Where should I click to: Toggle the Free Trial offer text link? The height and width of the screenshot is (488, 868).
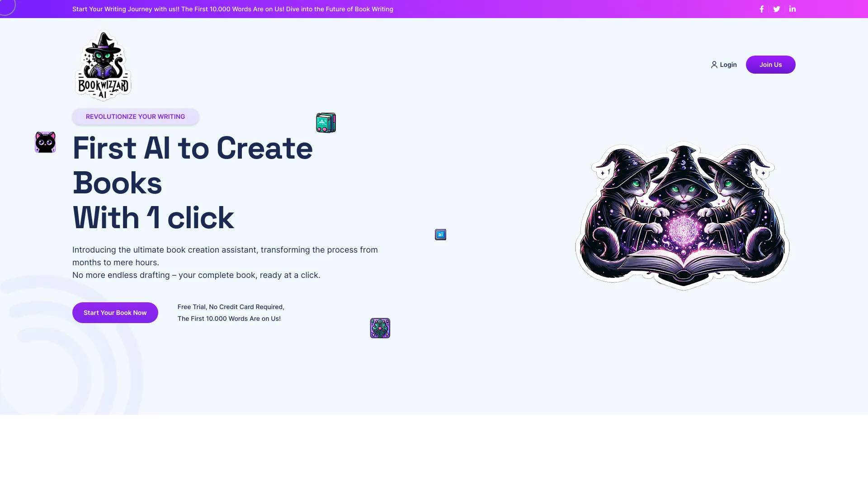point(231,312)
